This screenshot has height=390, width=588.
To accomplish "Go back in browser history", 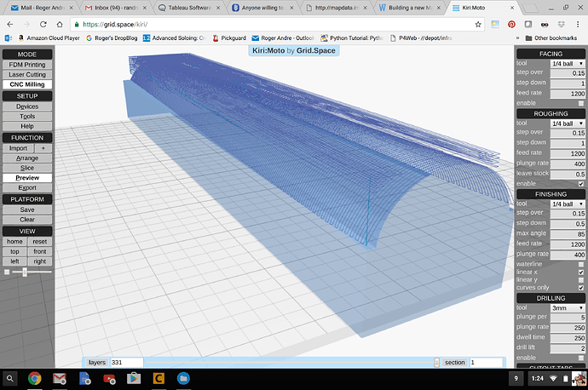I will pyautogui.click(x=10, y=25).
